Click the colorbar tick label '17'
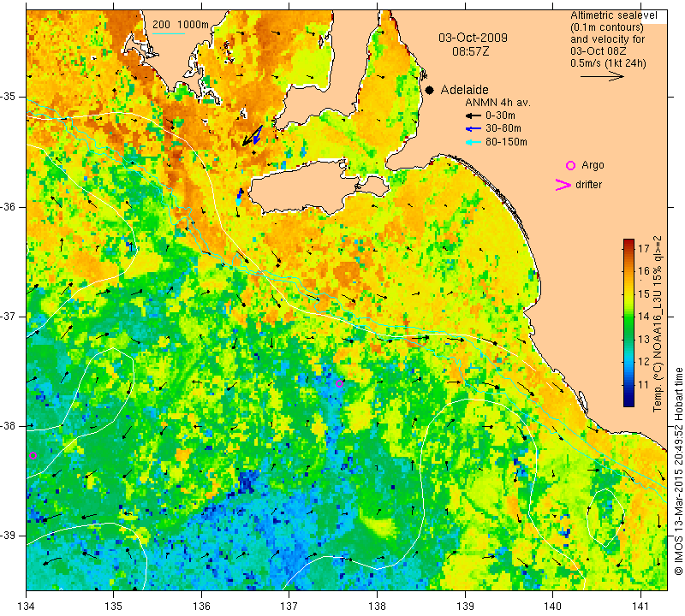This screenshot has width=685, height=616. 644,249
